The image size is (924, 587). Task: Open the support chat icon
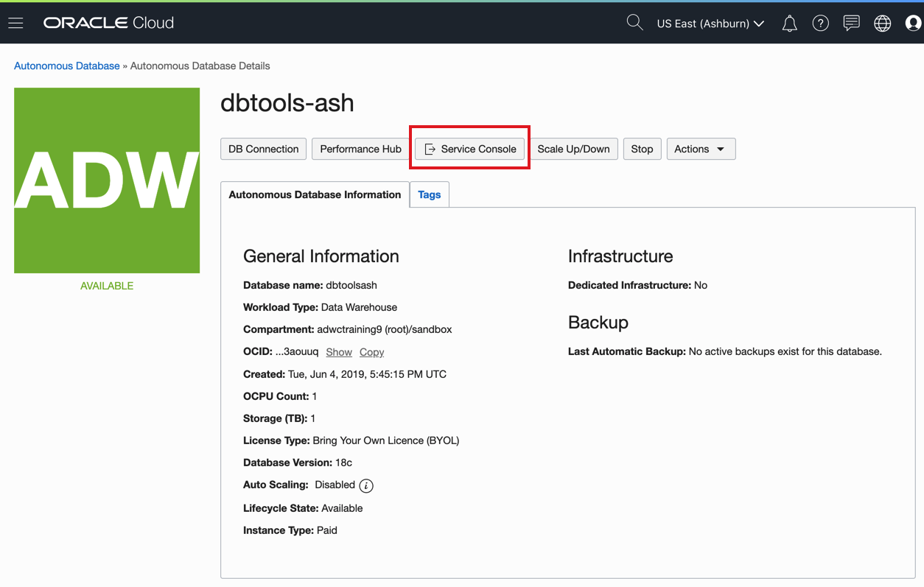(851, 24)
